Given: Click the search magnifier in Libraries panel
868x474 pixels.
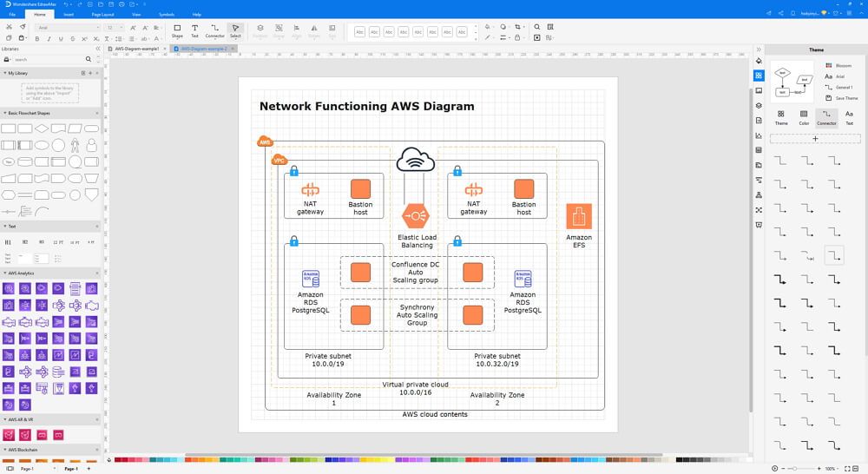Looking at the screenshot, I should point(88,59).
